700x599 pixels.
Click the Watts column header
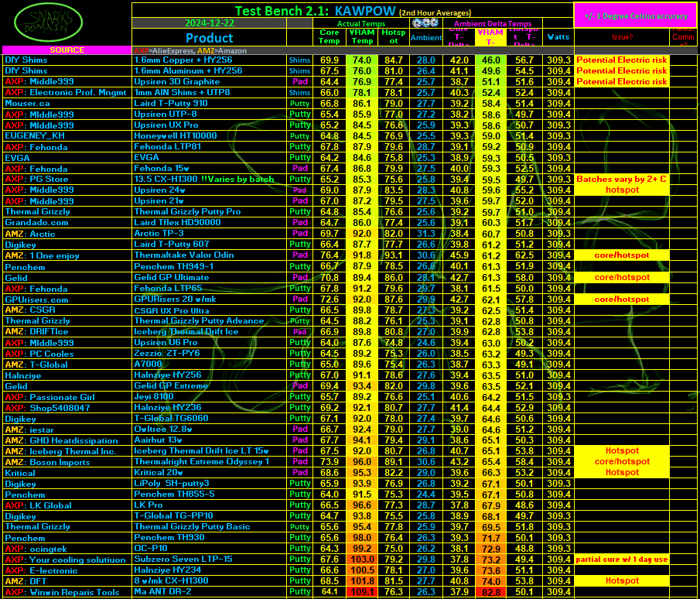click(x=558, y=37)
